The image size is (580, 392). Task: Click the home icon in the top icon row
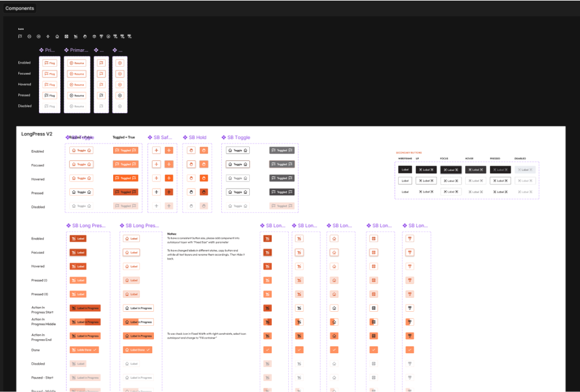click(x=57, y=36)
